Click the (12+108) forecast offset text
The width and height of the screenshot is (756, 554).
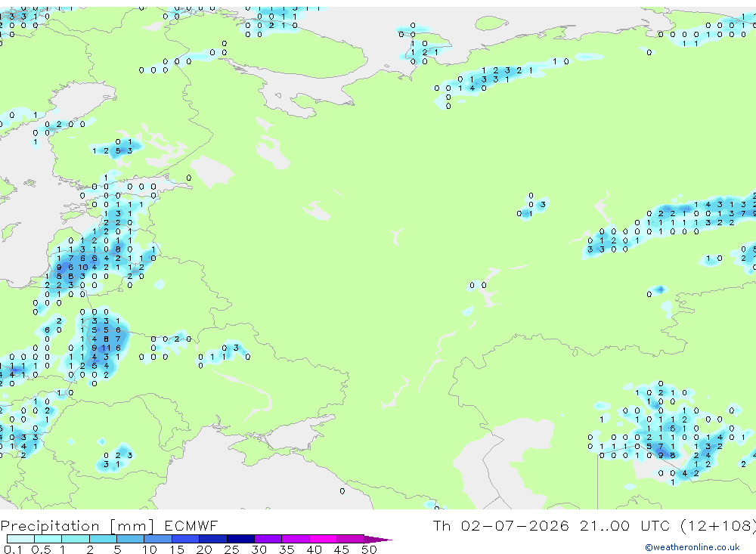[x=718, y=525]
